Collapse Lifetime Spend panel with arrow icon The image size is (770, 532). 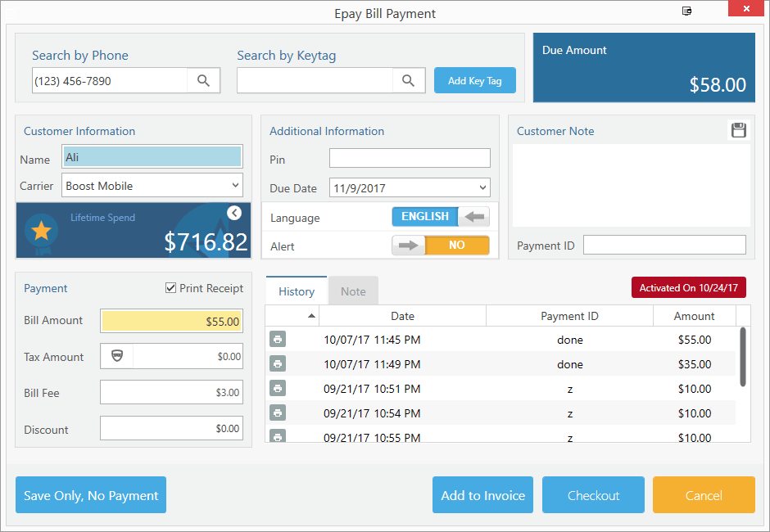click(234, 213)
